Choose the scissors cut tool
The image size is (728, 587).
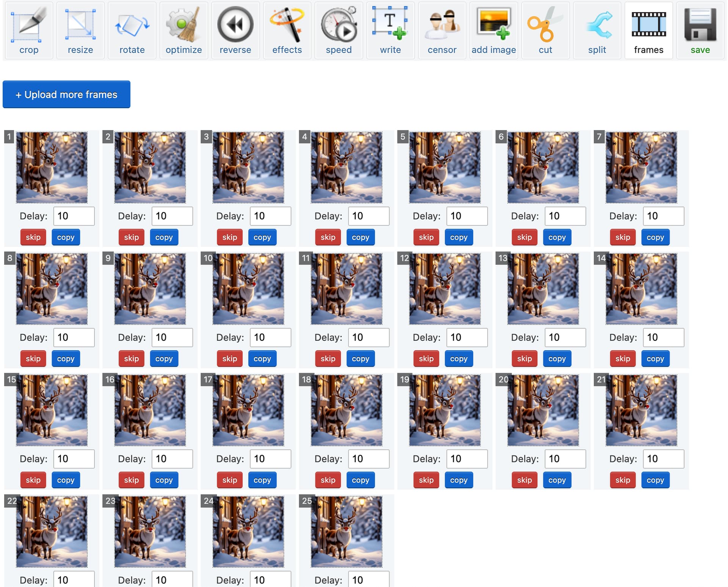point(545,30)
